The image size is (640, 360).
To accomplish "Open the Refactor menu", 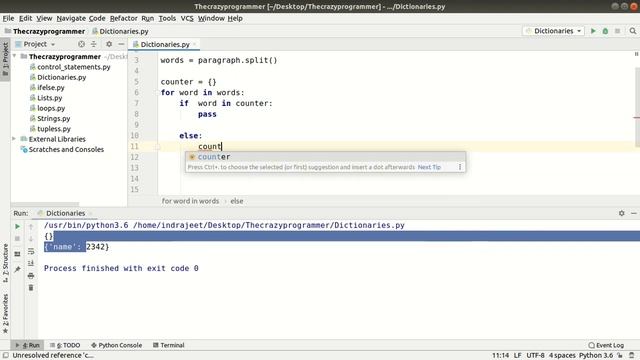I will [x=124, y=18].
